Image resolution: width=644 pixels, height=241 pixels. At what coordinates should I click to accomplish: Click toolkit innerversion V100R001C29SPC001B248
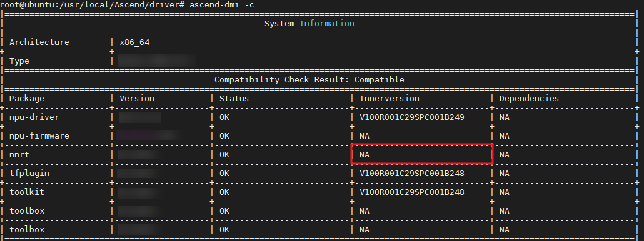(412, 192)
